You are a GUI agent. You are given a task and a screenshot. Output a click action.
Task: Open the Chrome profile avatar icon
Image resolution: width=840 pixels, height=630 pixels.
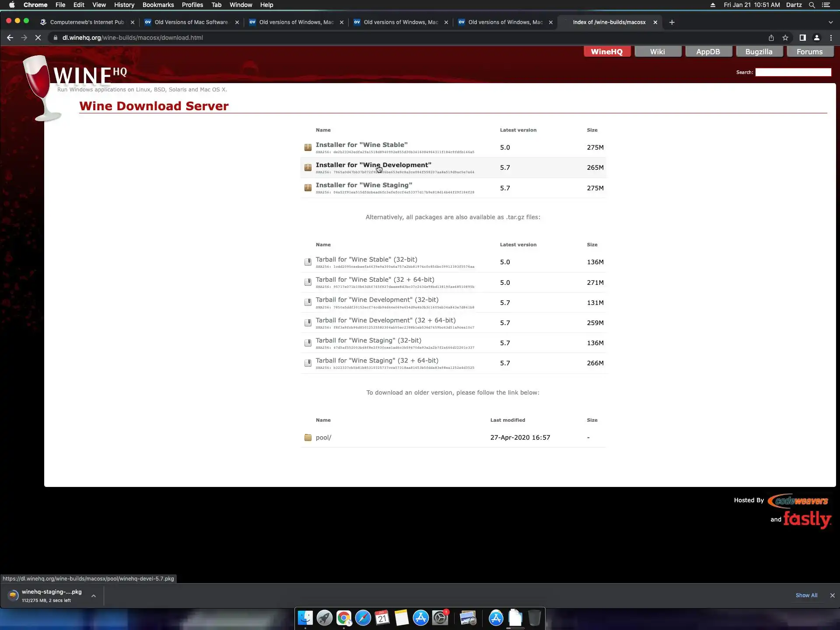tap(816, 38)
